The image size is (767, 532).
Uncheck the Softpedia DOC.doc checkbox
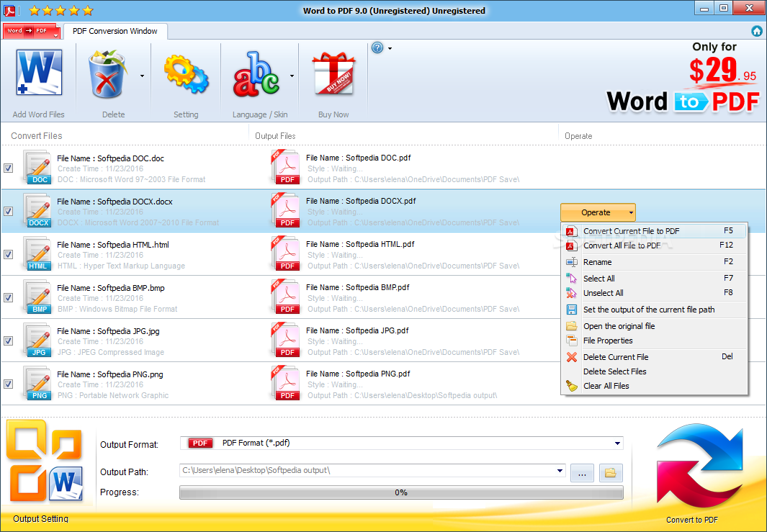coord(9,168)
